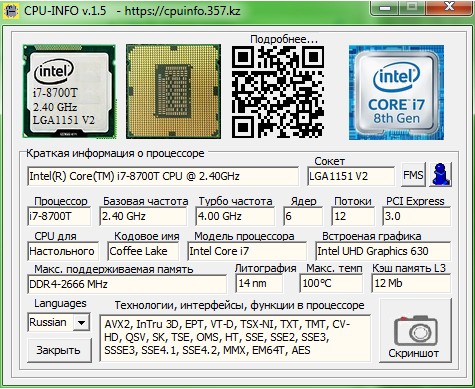Click the Intel Core i7 8th Gen badge
This screenshot has height=389, width=475.
click(x=396, y=92)
